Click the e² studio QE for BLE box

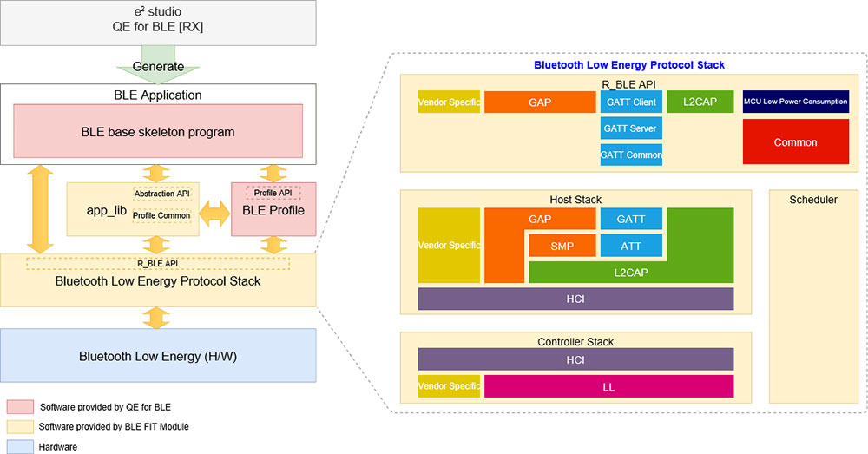click(x=158, y=23)
